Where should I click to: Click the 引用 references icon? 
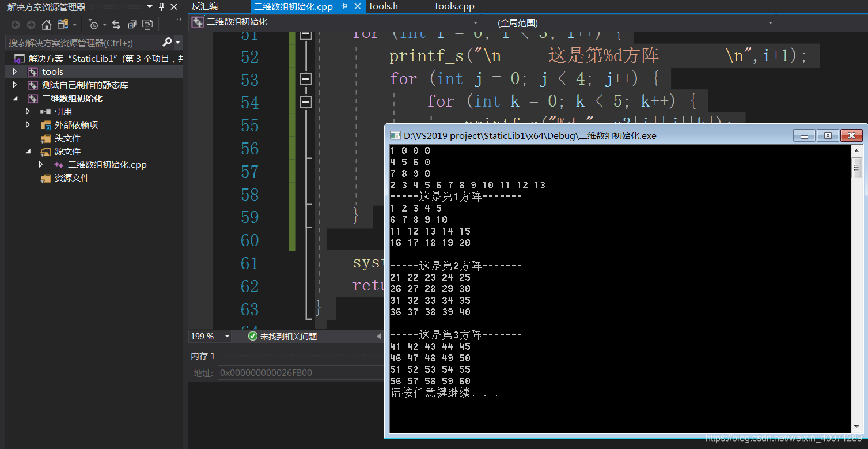click(x=46, y=112)
